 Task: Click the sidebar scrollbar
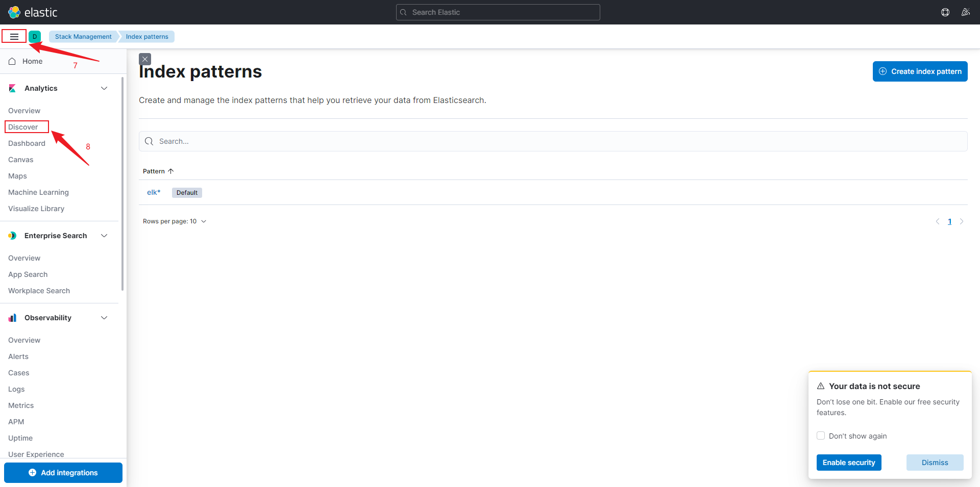(x=122, y=184)
